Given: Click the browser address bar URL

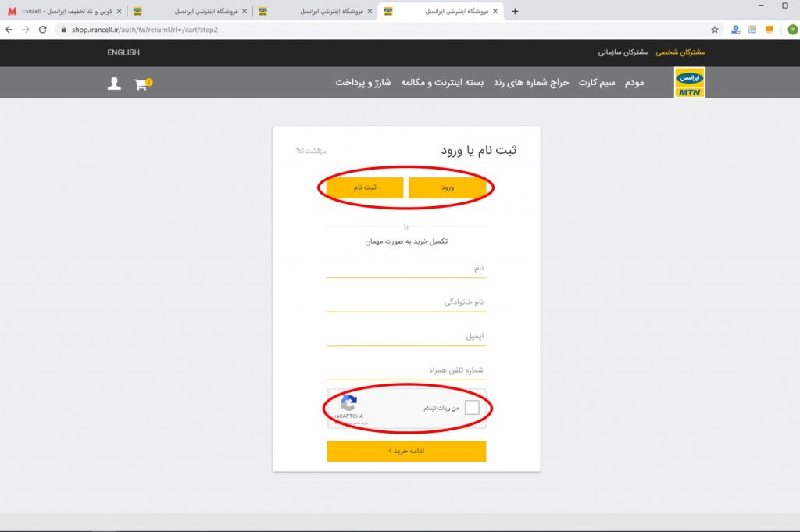Looking at the screenshot, I should point(145,30).
